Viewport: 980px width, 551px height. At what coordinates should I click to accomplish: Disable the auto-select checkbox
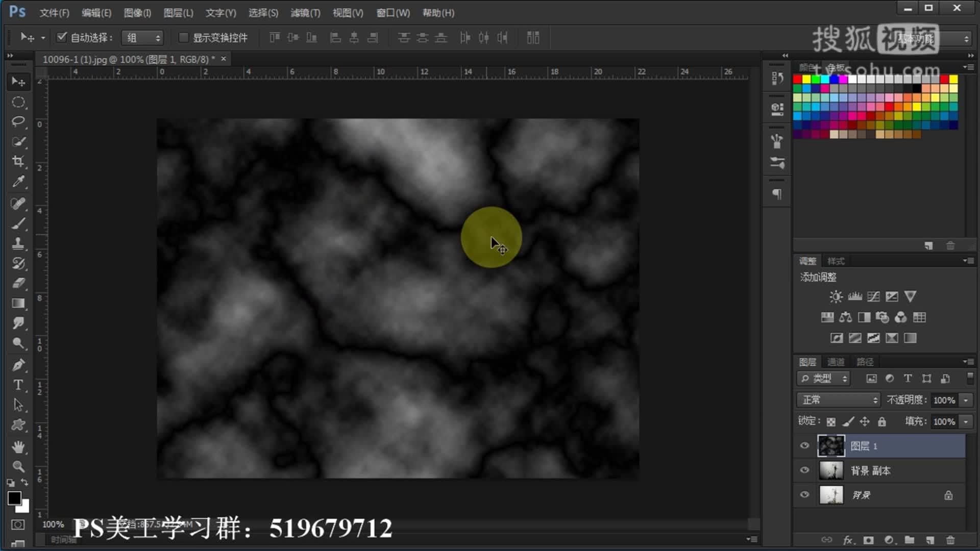[62, 37]
